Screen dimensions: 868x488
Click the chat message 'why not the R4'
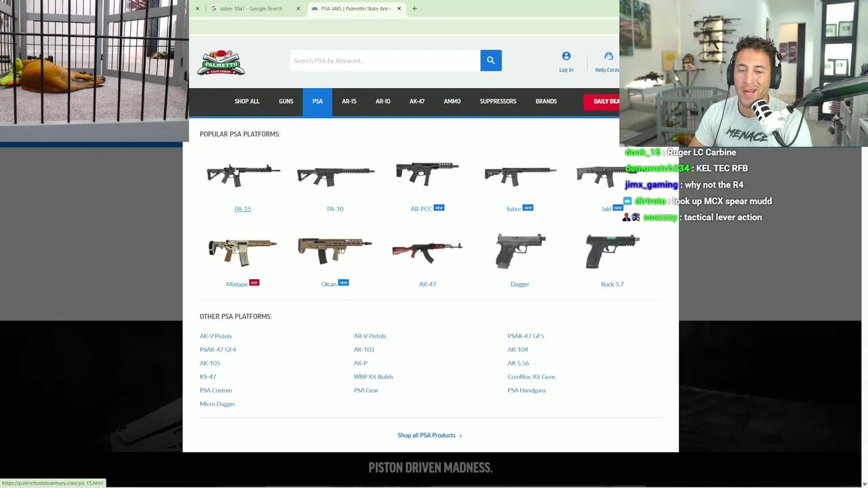click(x=714, y=185)
